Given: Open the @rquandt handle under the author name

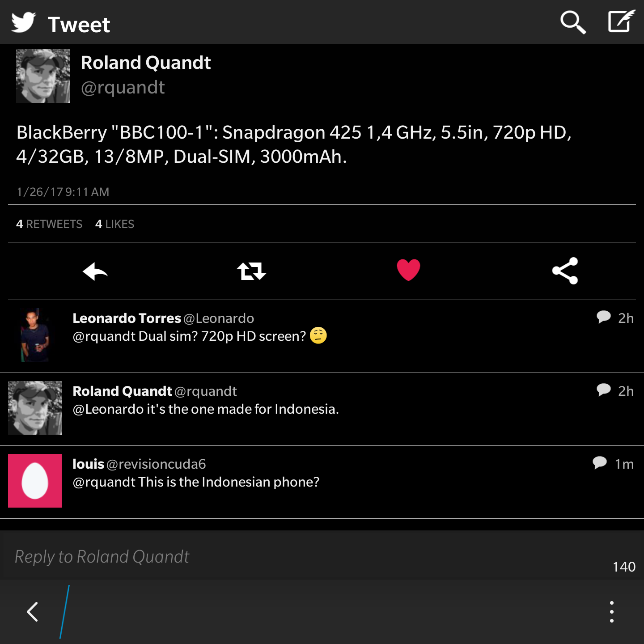Looking at the screenshot, I should 123,88.
